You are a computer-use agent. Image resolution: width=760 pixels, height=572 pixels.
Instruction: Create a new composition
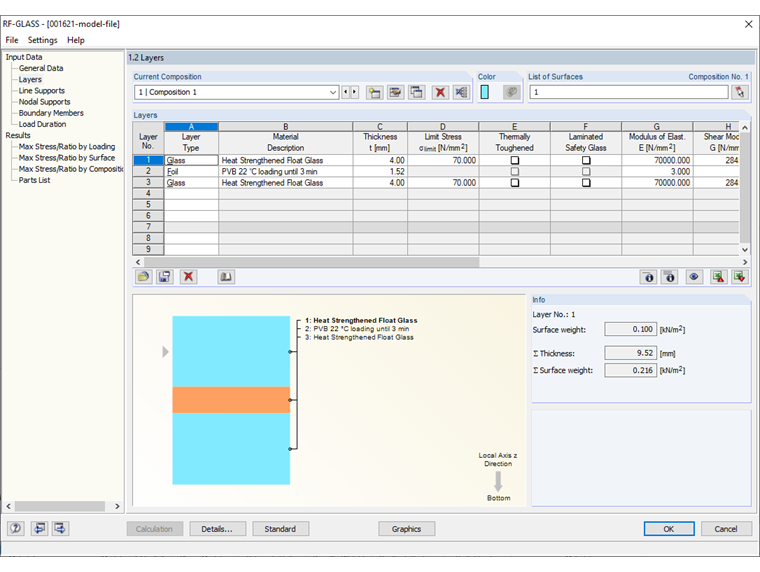(x=374, y=92)
